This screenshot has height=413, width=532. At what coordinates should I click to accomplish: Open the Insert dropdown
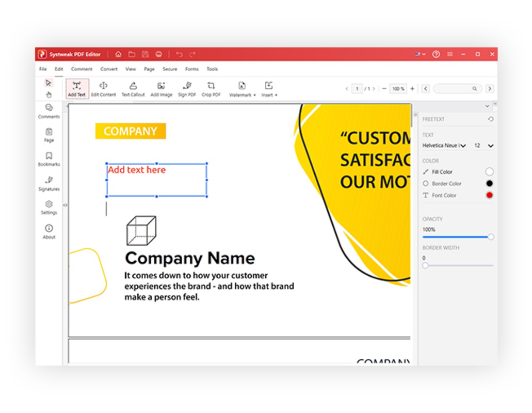(x=269, y=89)
